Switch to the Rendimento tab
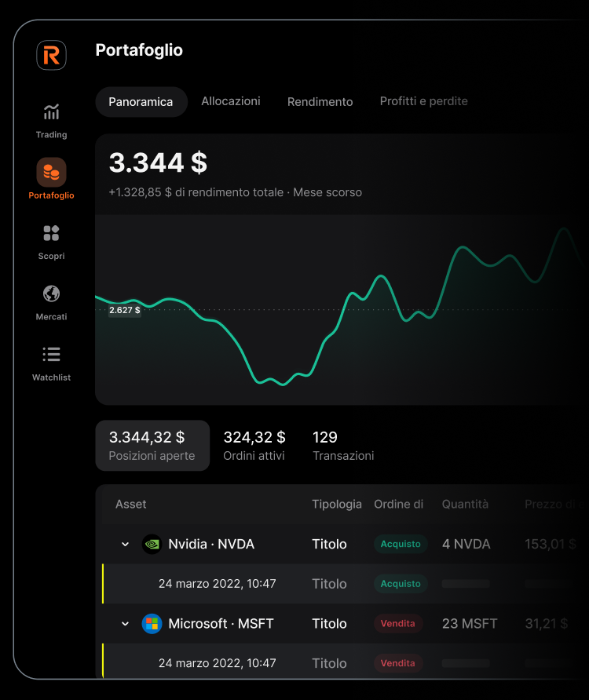This screenshot has width=589, height=700. (320, 102)
